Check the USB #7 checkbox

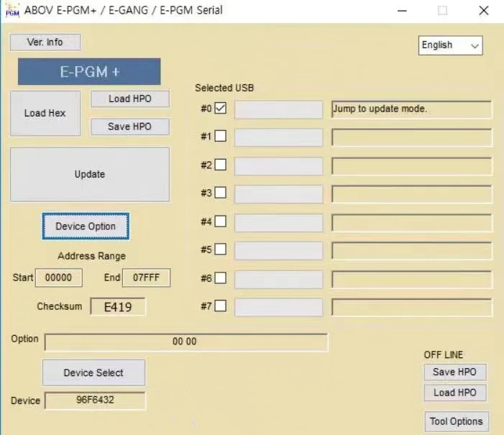click(x=221, y=306)
